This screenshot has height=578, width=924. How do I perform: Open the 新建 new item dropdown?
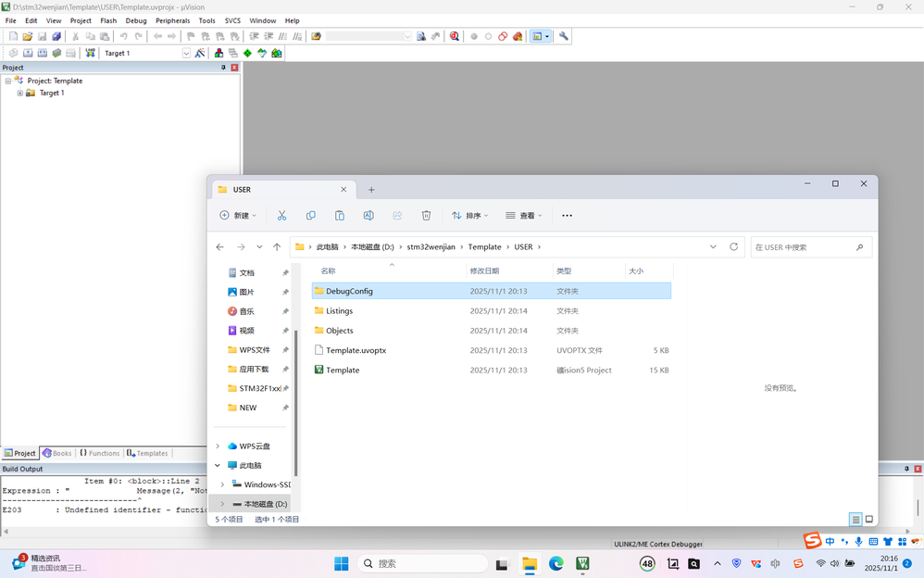238,215
